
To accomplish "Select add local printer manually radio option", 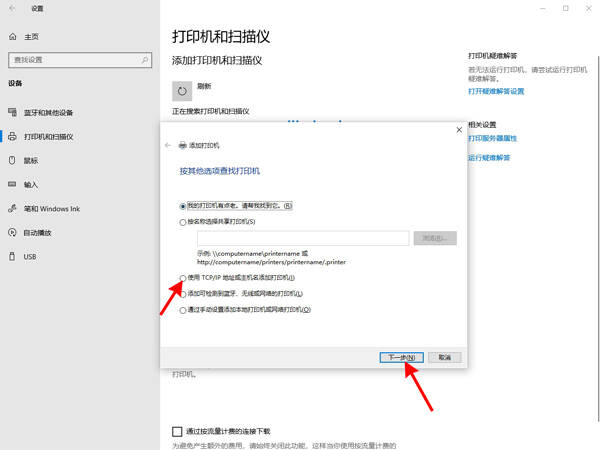I will [x=183, y=310].
